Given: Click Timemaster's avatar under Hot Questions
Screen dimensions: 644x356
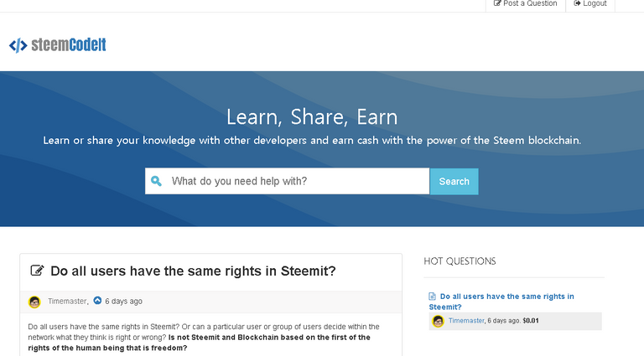Looking at the screenshot, I should (438, 321).
